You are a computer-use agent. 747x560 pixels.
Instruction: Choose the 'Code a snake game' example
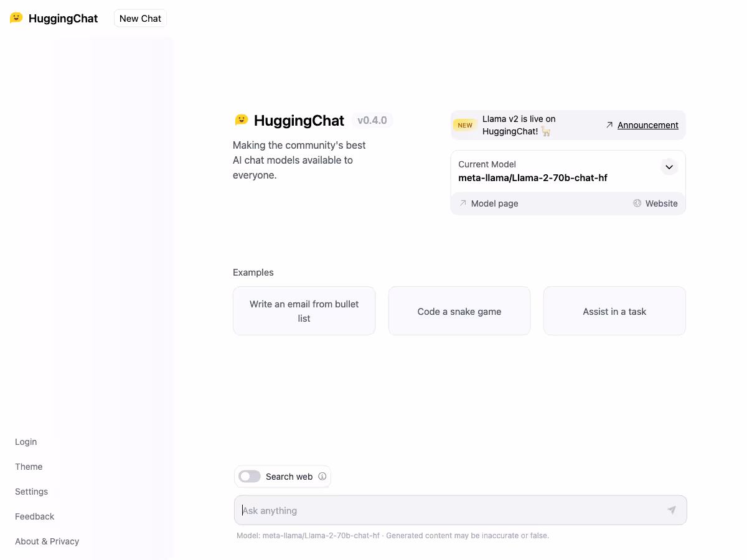(459, 311)
